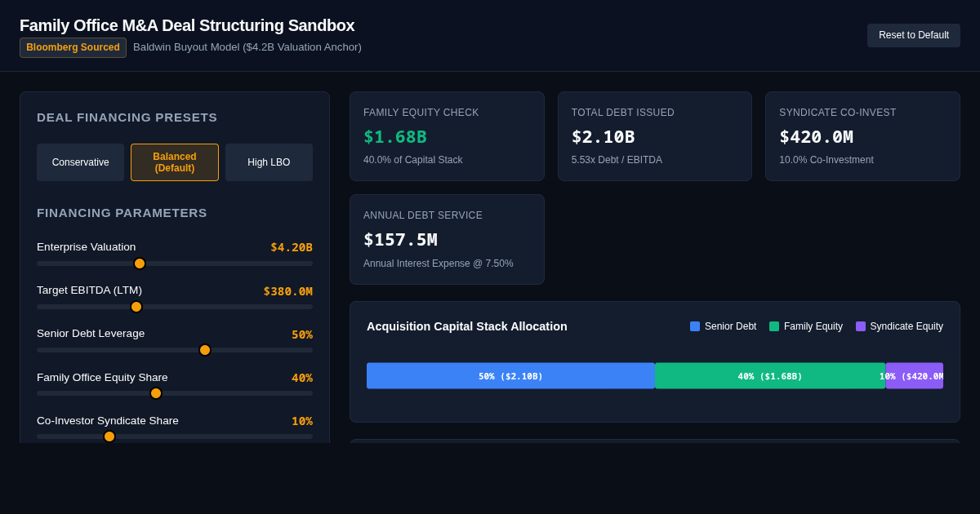Click the Reset to Default button
980x514 pixels.
coord(913,35)
